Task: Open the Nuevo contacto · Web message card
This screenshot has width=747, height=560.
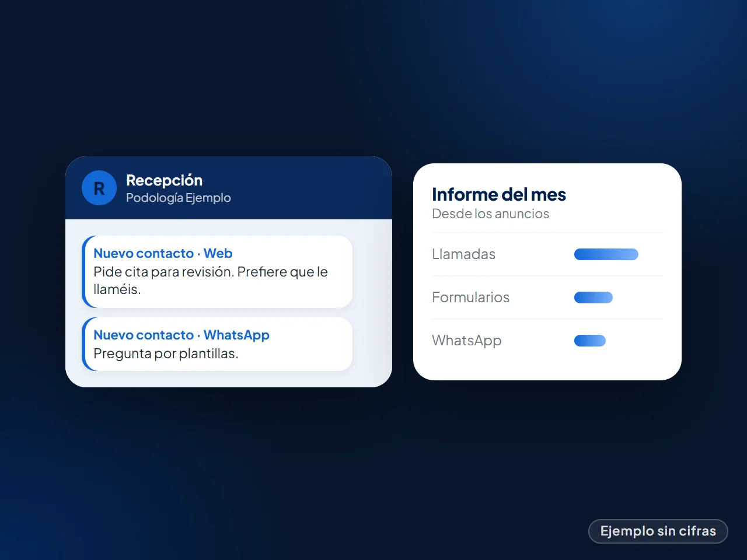Action: coord(217,272)
